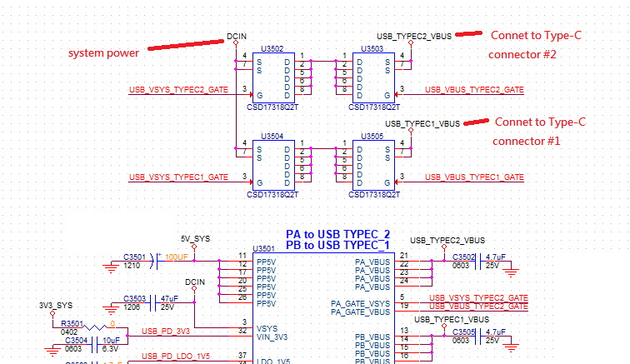Select the C3503 capacitor designator
Screen dimensions: 630x364
pyautogui.click(x=134, y=299)
